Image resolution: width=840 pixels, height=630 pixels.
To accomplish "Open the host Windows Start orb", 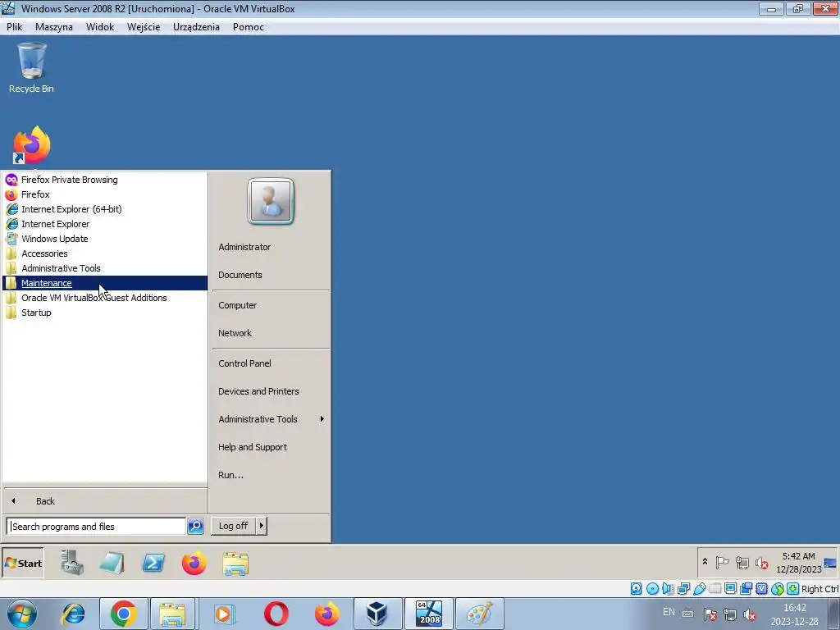I will [x=21, y=614].
